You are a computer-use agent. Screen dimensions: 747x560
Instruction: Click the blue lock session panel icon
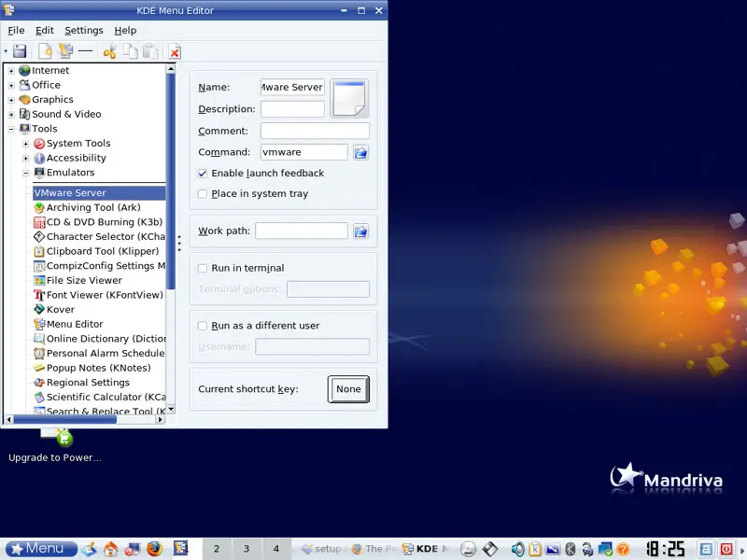pos(706,549)
